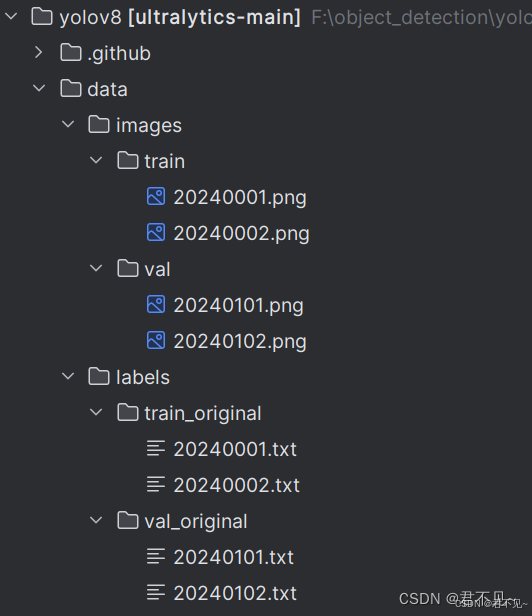Collapse the labels folder chevron

[68, 376]
